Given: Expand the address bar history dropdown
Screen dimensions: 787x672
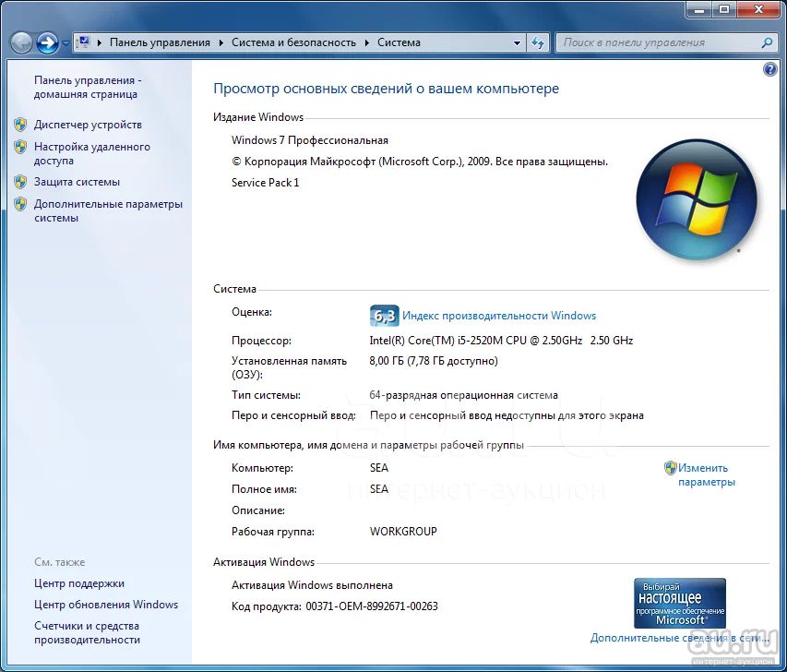Looking at the screenshot, I should click(517, 42).
